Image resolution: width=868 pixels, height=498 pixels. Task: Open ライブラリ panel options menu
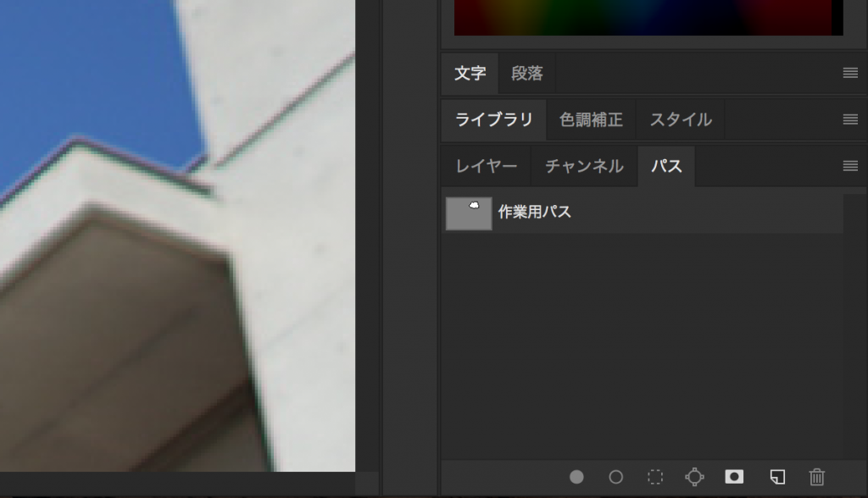coord(850,119)
